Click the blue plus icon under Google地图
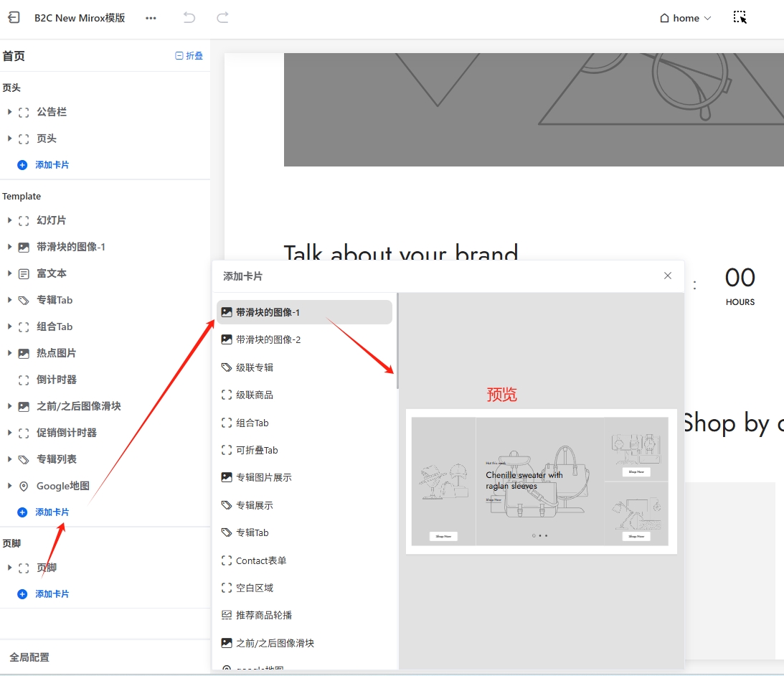784x676 pixels. [22, 512]
